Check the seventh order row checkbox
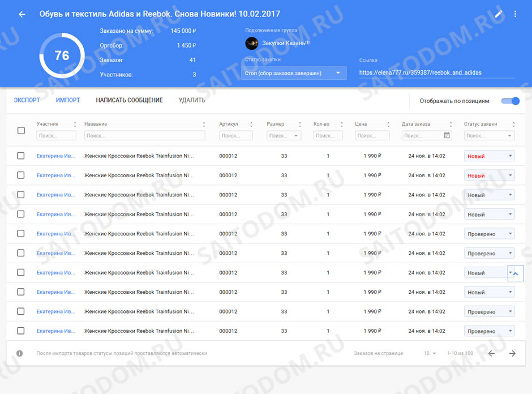This screenshot has height=394, width=532. coord(21,272)
